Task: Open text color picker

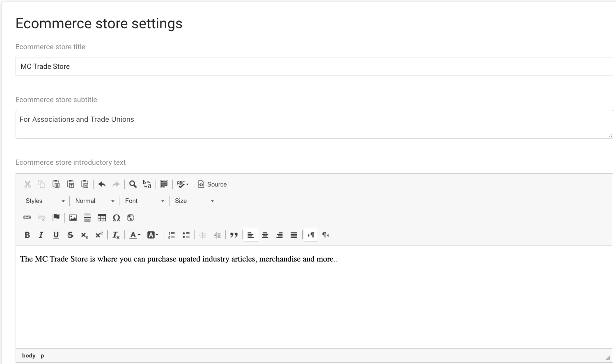Action: click(135, 235)
